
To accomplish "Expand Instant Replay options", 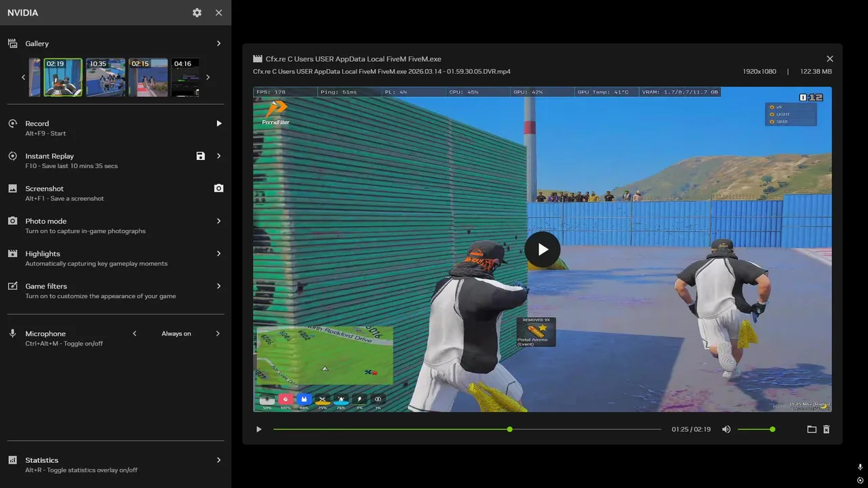I will point(218,156).
